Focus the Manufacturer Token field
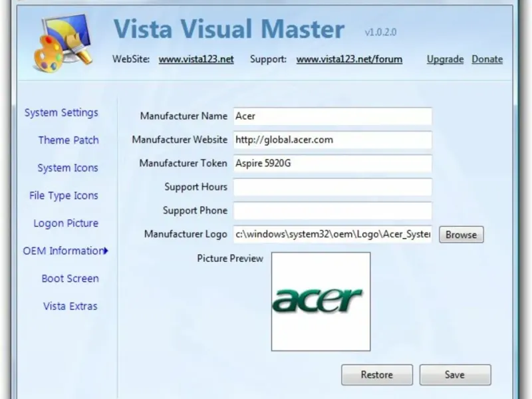 point(332,164)
